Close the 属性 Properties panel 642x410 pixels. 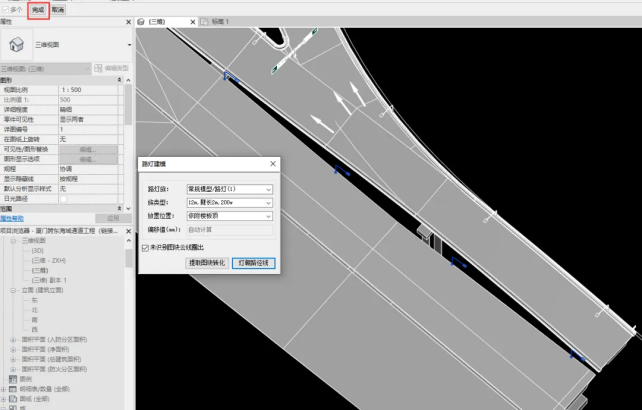[x=128, y=21]
